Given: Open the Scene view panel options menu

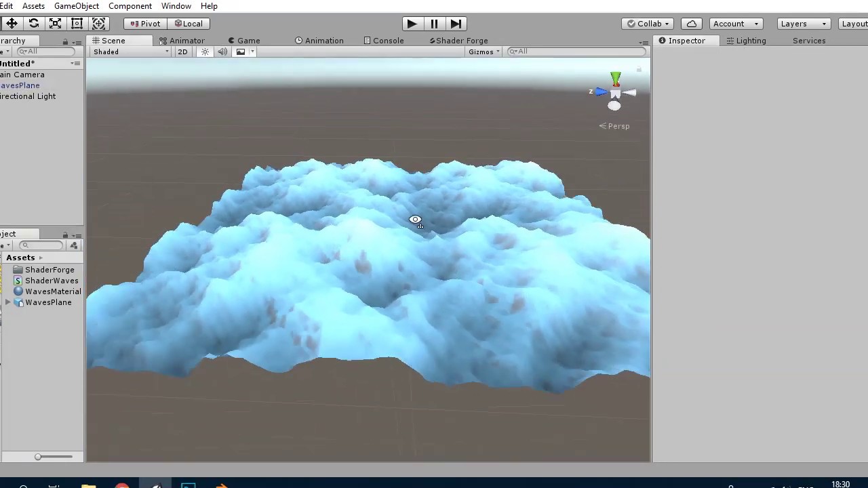Looking at the screenshot, I should (644, 42).
